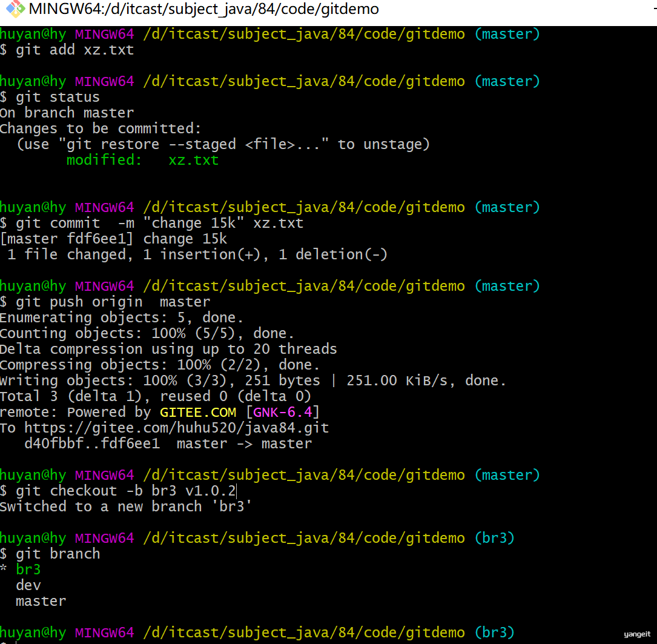The image size is (657, 644).
Task: Click the 'On branch master' output line
Action: 67,113
